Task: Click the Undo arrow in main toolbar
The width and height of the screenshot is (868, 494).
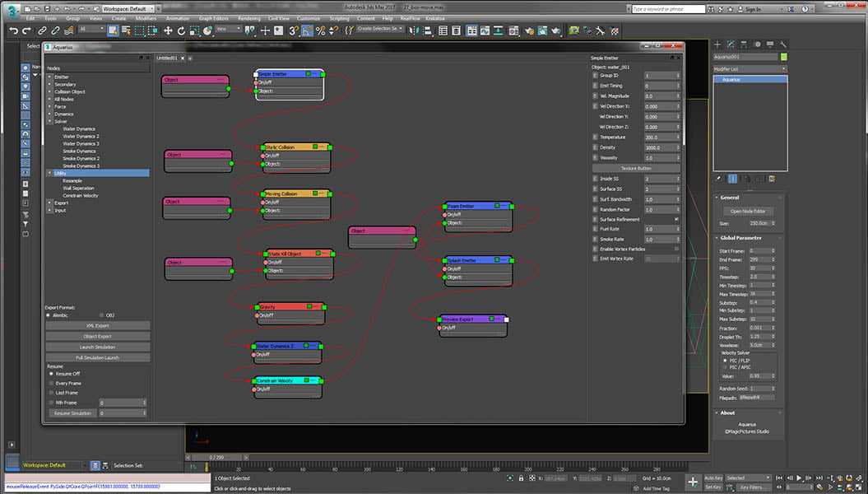Action: click(14, 30)
